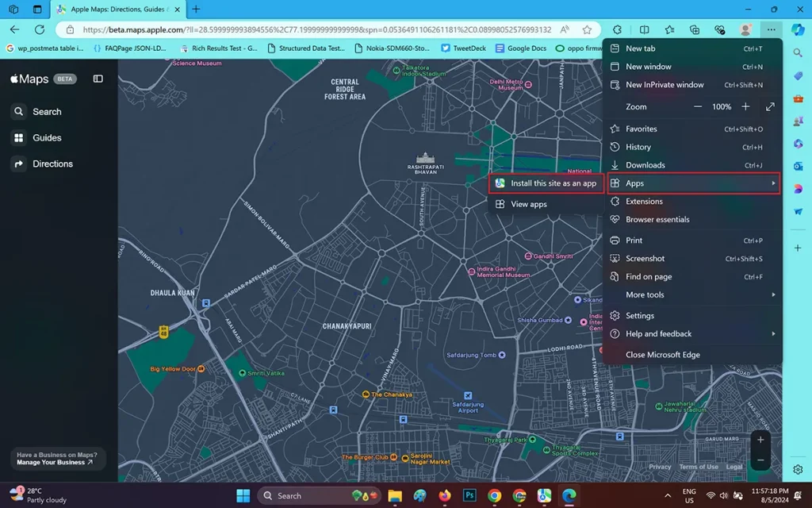
Task: Open the Outlook icon in Edge sidebar
Action: pos(798,166)
